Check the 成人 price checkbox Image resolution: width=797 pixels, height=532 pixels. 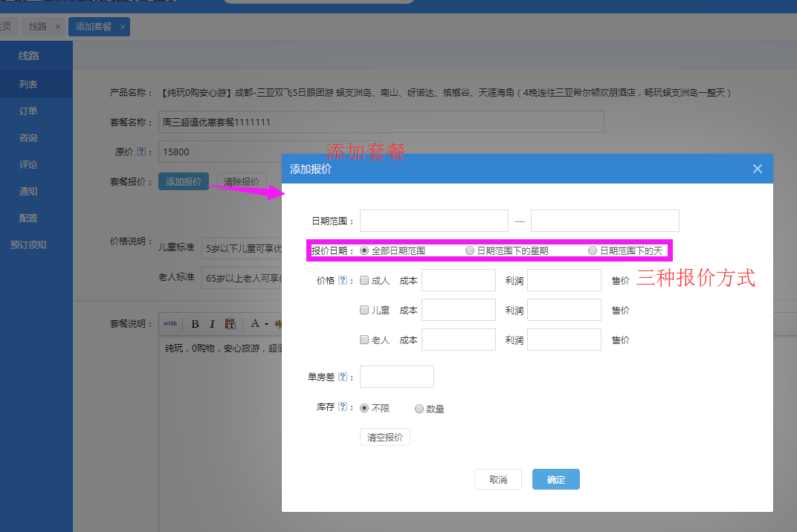point(364,281)
